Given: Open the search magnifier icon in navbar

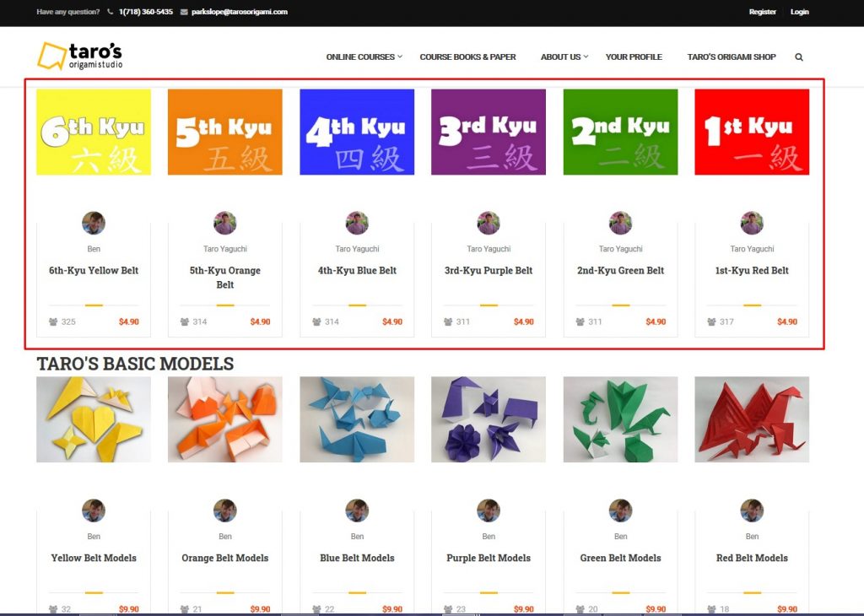Looking at the screenshot, I should coord(798,57).
